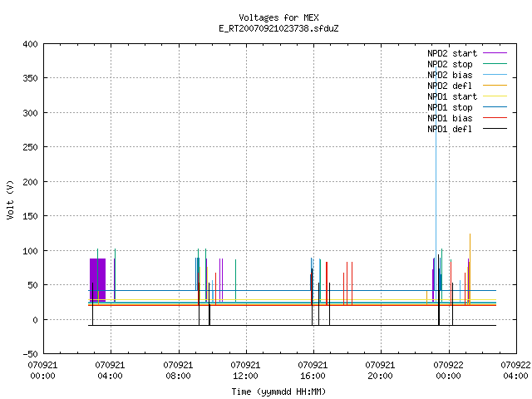Click the y-axis tick label -50
The width and height of the screenshot is (532, 399).
tap(30, 354)
